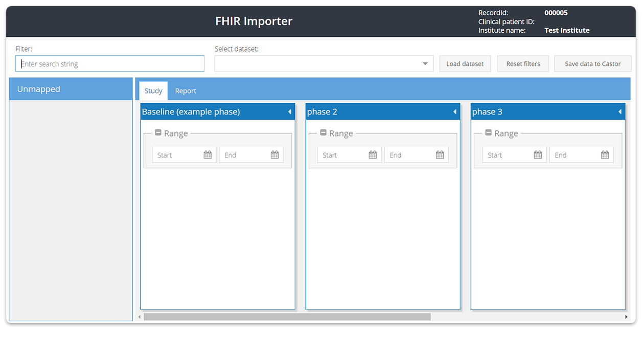Click the Start field in phase 3
The image size is (644, 339).
514,155
